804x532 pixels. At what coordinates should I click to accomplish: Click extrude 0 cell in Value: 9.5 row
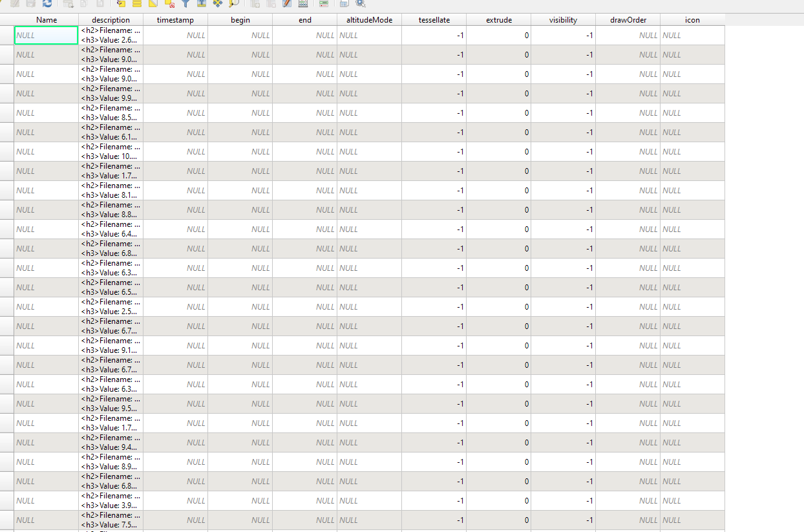click(x=499, y=403)
